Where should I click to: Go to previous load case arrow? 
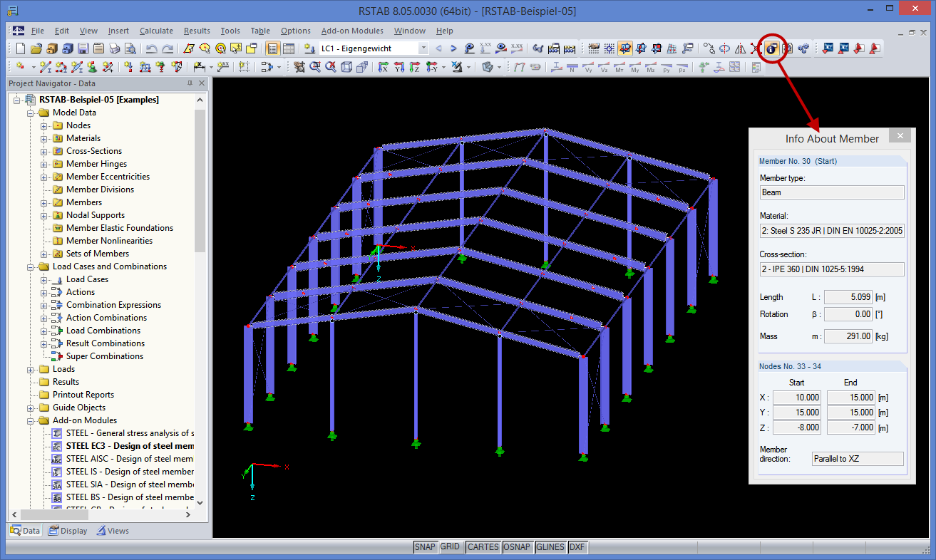(438, 48)
